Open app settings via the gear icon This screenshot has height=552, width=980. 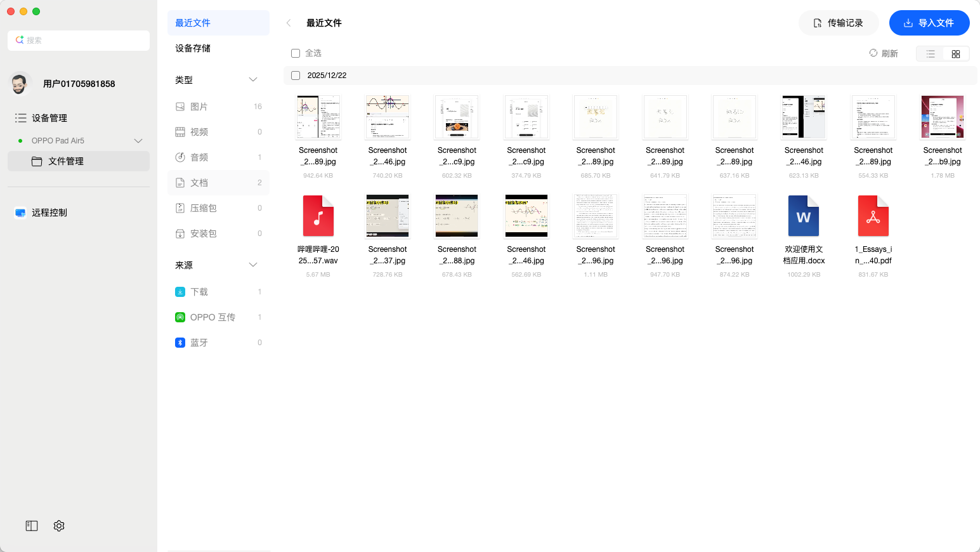(x=58, y=525)
